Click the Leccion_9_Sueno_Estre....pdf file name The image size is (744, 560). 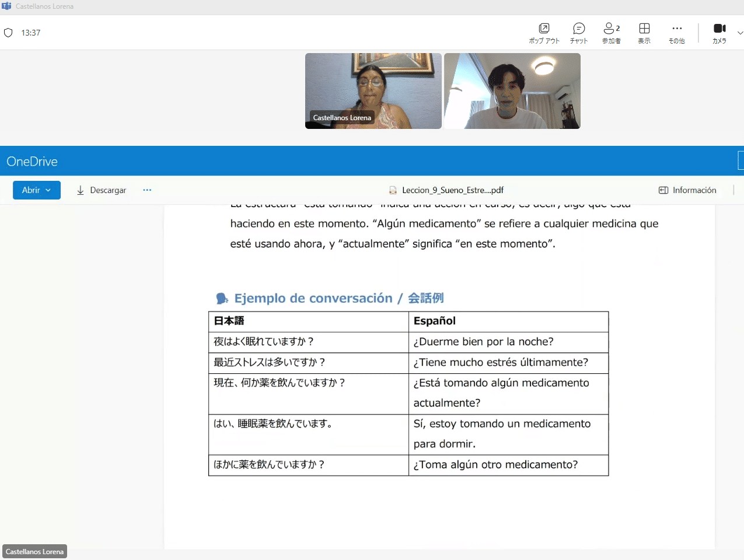click(x=453, y=190)
